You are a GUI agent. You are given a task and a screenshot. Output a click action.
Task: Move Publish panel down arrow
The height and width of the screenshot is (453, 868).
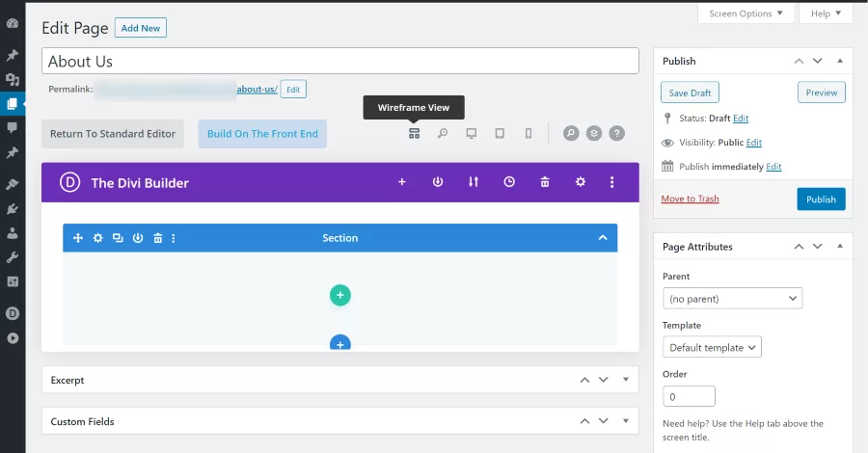pyautogui.click(x=818, y=61)
